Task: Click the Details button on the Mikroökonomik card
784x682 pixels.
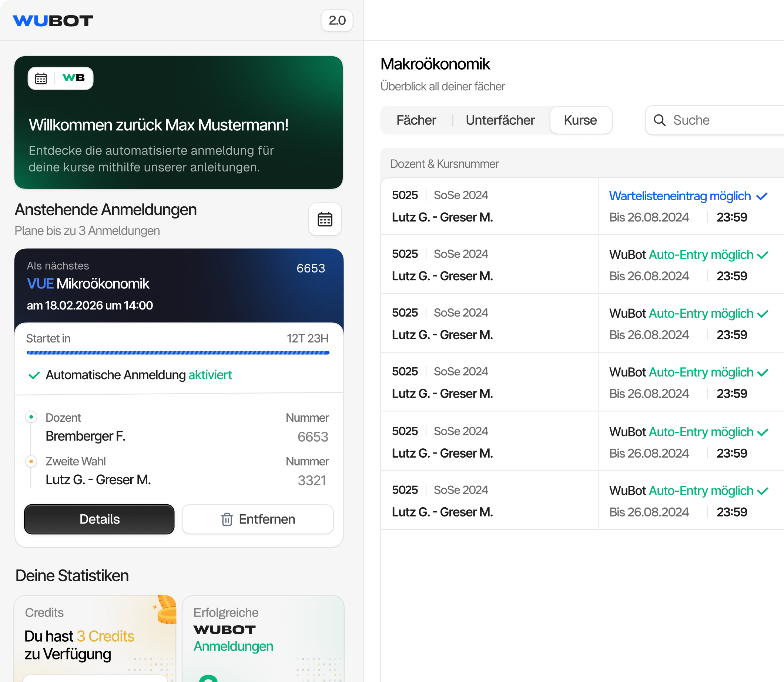Action: click(99, 519)
